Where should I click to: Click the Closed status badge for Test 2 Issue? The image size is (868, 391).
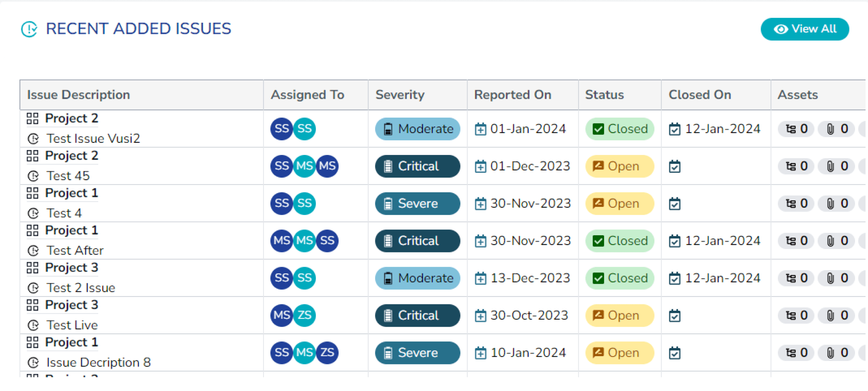620,278
